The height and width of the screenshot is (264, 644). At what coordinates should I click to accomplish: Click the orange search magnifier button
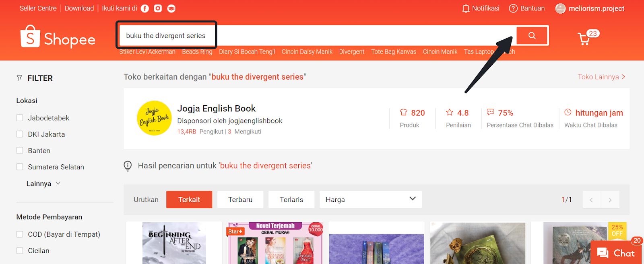[532, 35]
